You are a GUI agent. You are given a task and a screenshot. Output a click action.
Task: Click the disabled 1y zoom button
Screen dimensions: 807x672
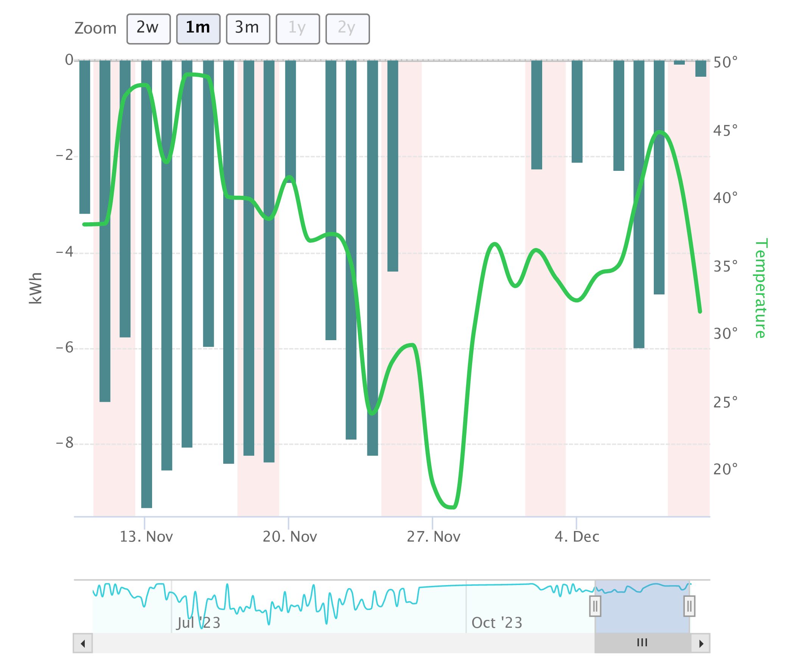[x=297, y=29]
